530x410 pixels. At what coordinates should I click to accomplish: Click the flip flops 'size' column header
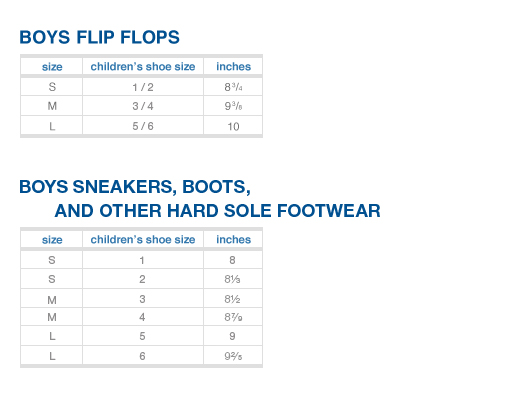(52, 67)
